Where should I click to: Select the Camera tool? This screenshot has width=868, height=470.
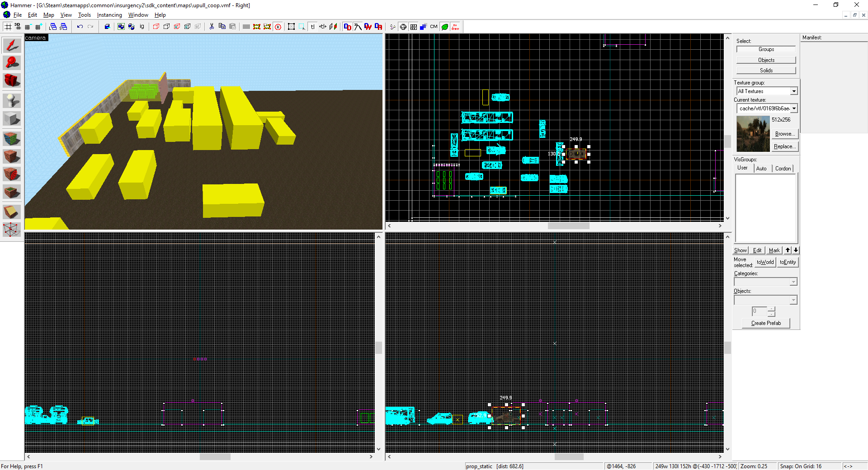tap(12, 80)
